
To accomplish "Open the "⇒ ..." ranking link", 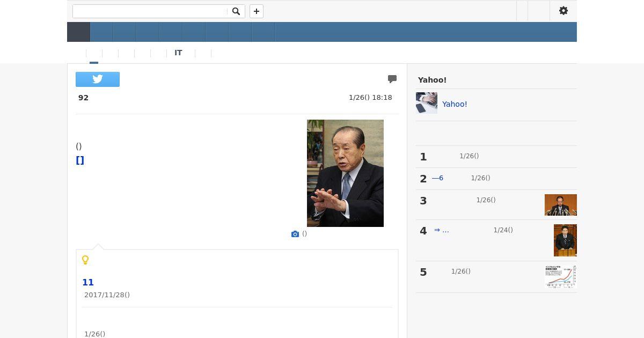I will pyautogui.click(x=441, y=230).
